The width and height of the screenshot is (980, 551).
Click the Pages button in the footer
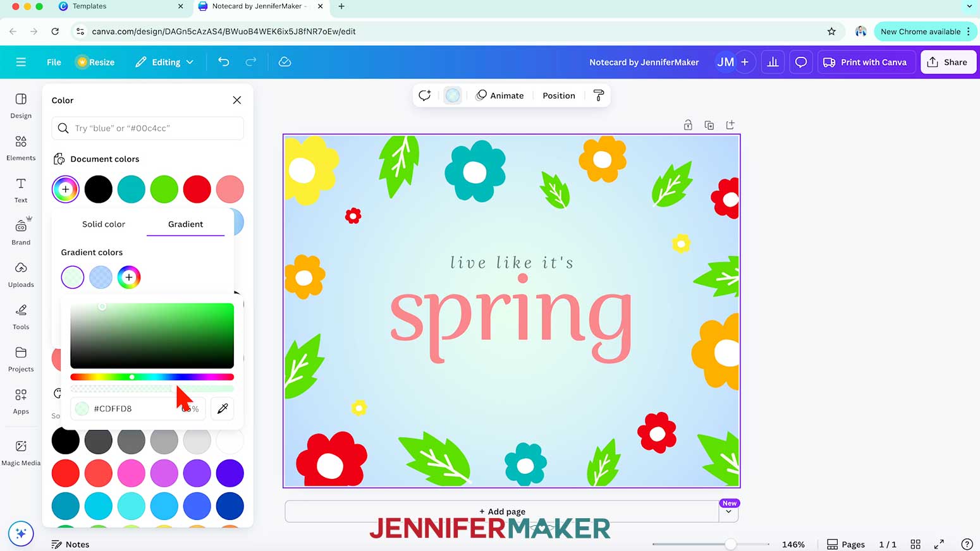point(846,544)
